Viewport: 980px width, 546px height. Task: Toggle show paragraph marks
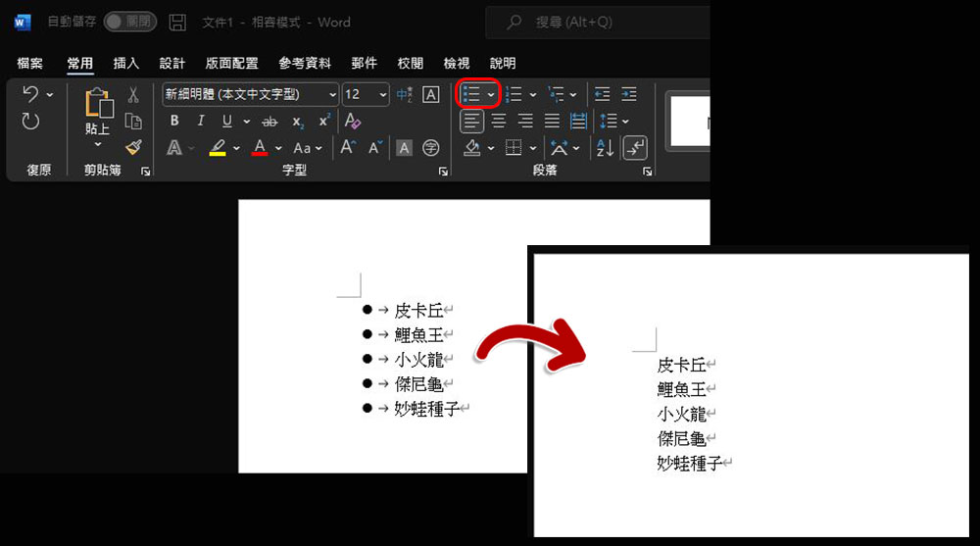(635, 148)
